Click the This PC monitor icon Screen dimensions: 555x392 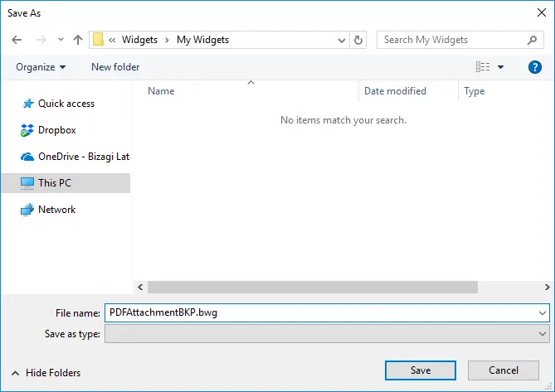(x=27, y=183)
